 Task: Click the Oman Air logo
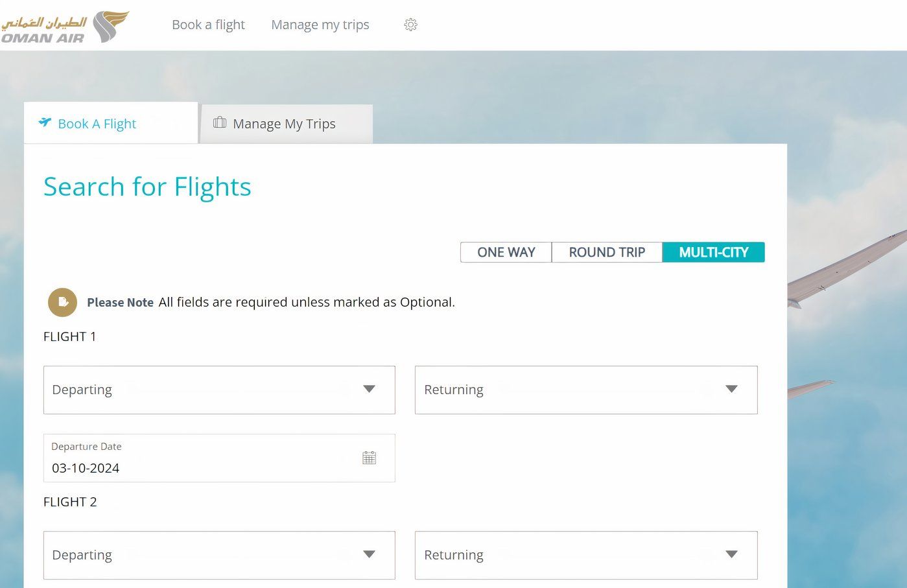[x=65, y=27]
